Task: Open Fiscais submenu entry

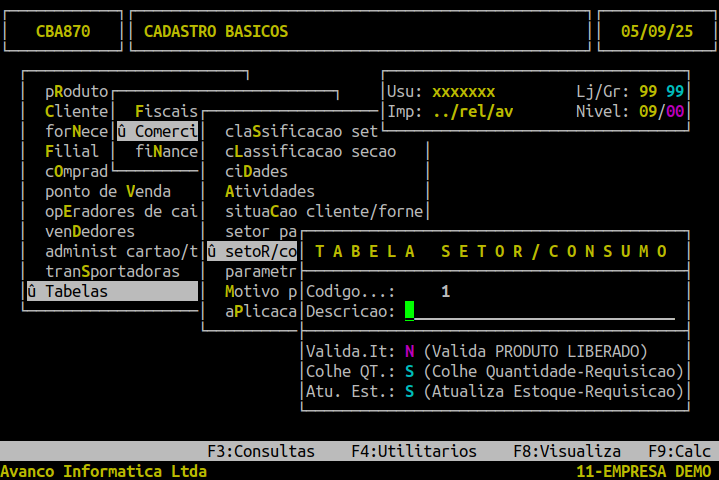Action: (166, 111)
